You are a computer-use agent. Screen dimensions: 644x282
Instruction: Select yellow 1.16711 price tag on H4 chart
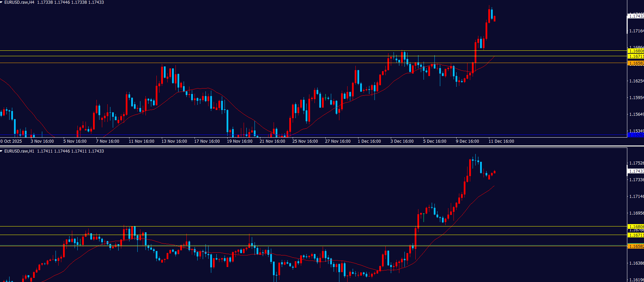635,57
